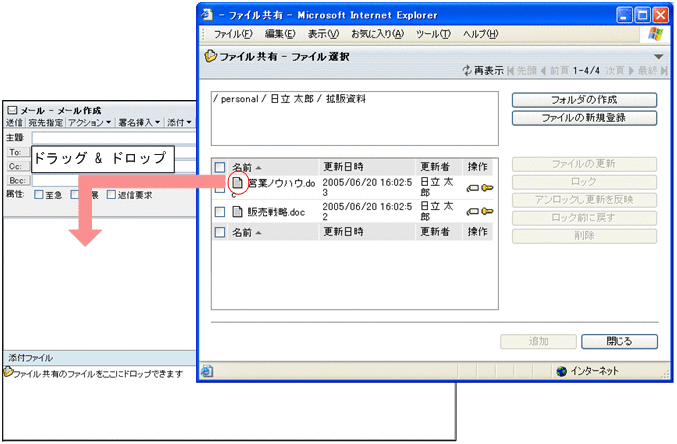Click the 更新者 column header in the top row

[435, 167]
